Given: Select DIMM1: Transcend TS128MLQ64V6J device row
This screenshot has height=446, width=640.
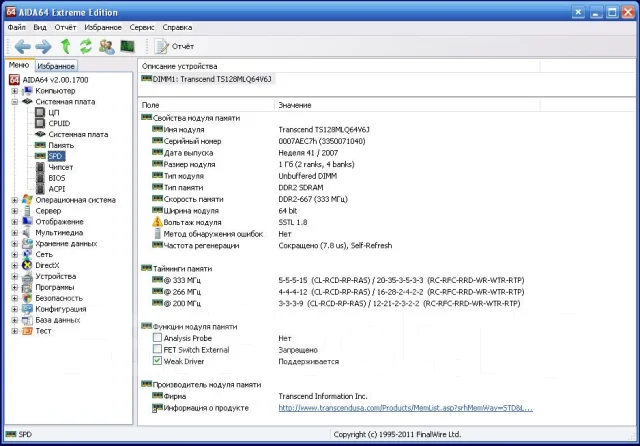Looking at the screenshot, I should [x=208, y=79].
